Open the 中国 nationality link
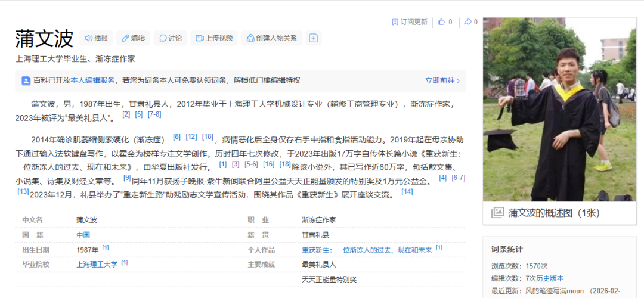 click(x=83, y=235)
